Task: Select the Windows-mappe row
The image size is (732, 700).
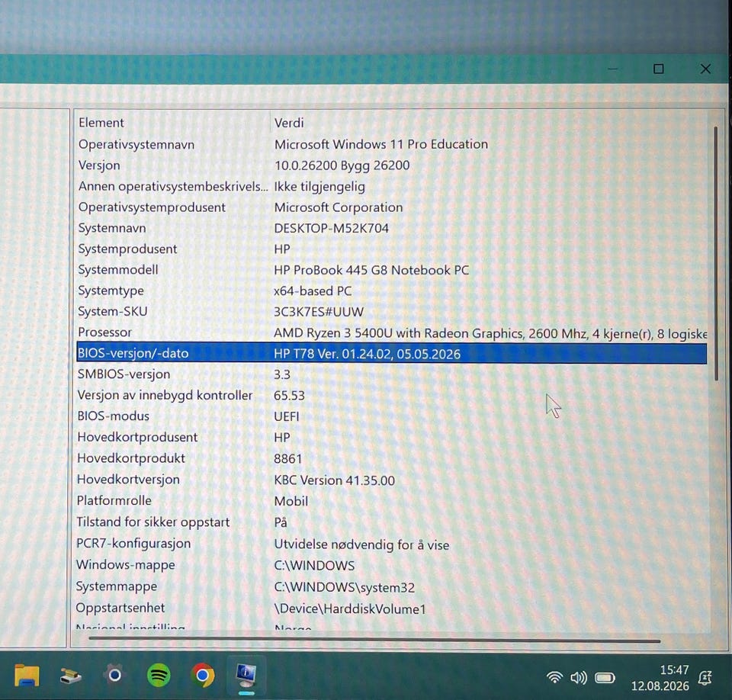Action: pos(392,565)
